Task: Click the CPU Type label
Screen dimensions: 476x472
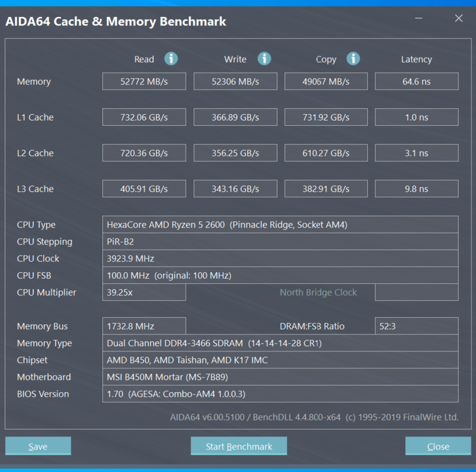Action: [x=36, y=225]
